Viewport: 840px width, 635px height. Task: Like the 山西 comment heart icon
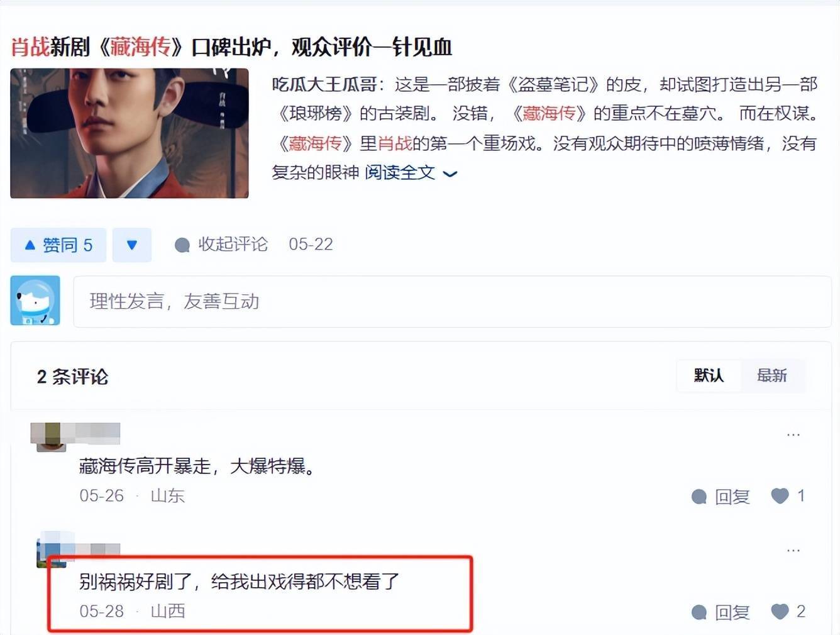(780, 611)
